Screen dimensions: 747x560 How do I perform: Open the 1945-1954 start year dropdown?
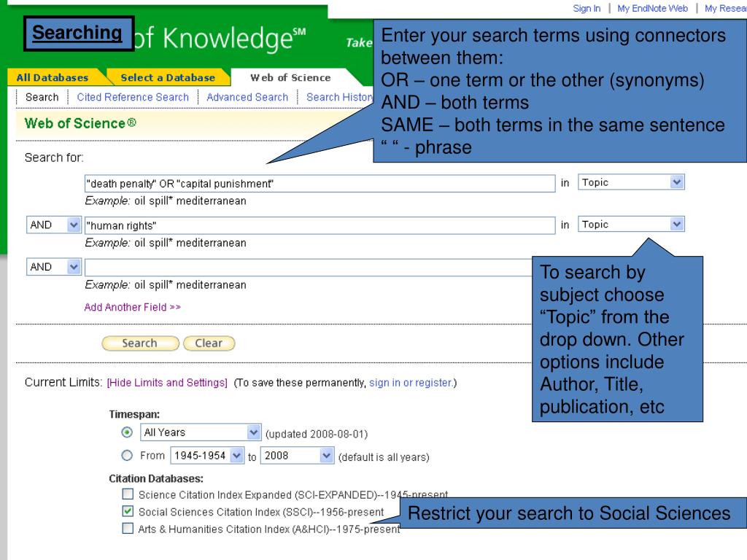(x=207, y=456)
